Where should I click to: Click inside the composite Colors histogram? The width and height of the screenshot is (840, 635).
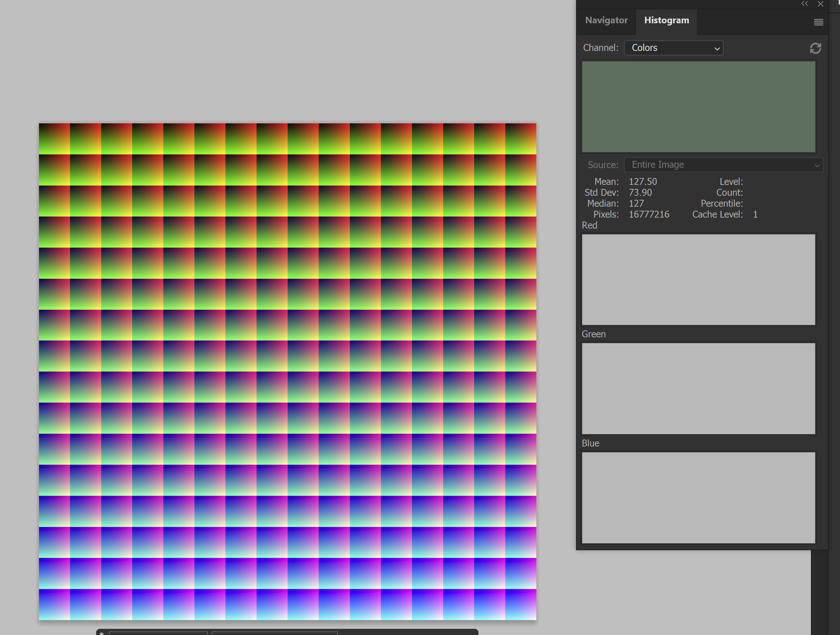[698, 107]
